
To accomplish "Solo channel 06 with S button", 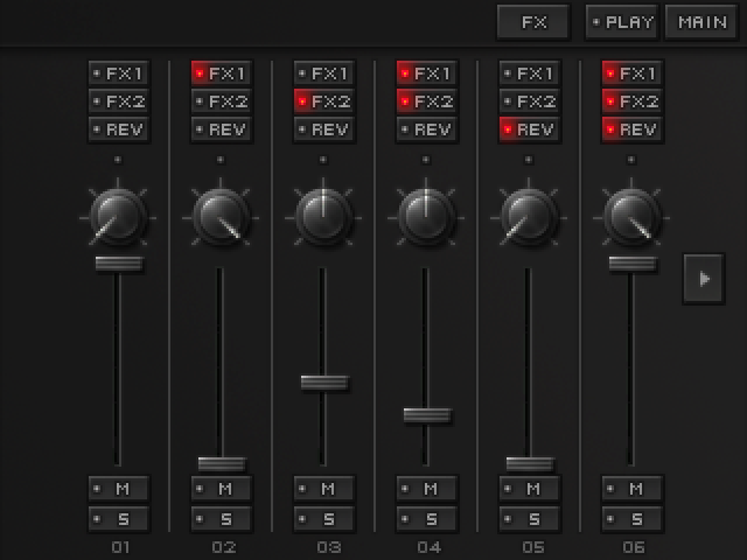I will tap(633, 519).
